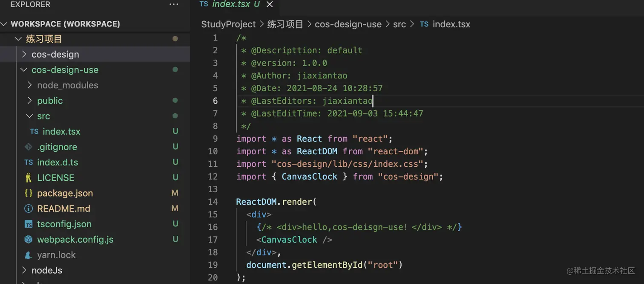Click the .gitignore git file icon
644x284 pixels.
(x=29, y=147)
